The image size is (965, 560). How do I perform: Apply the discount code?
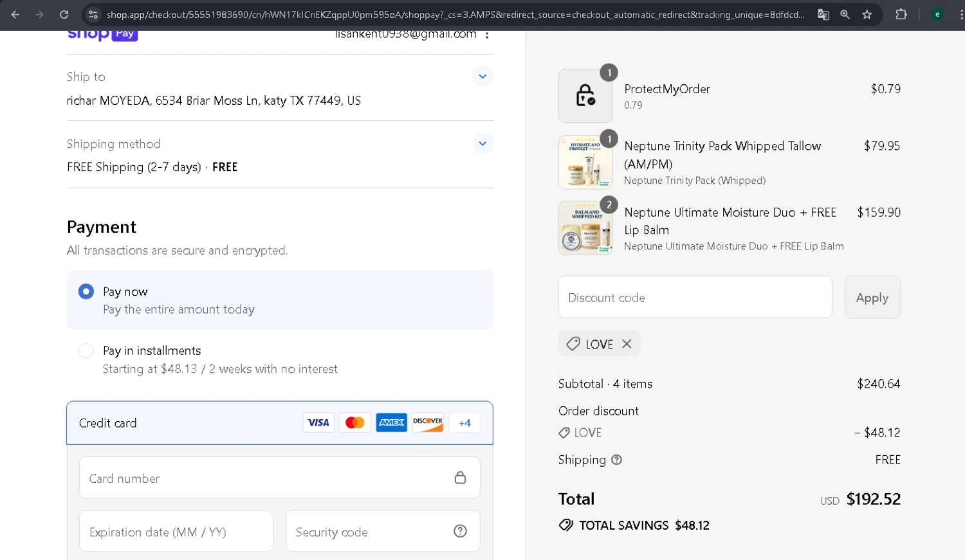pos(872,297)
